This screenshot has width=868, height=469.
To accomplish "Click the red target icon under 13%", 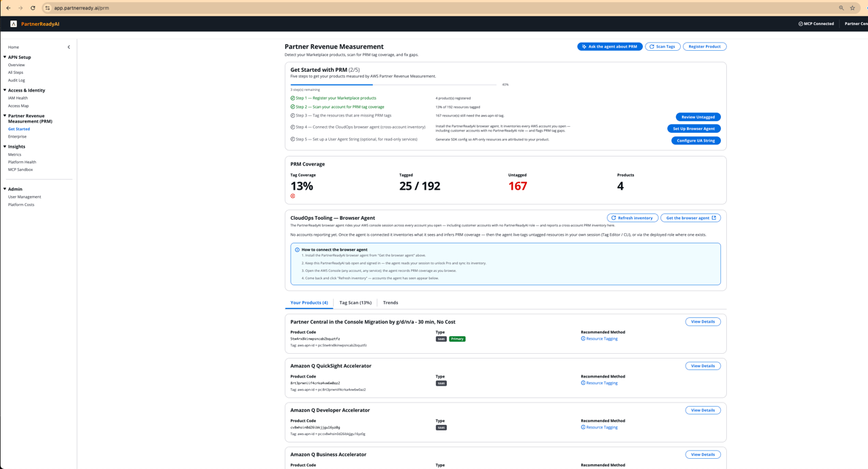I will coord(293,196).
